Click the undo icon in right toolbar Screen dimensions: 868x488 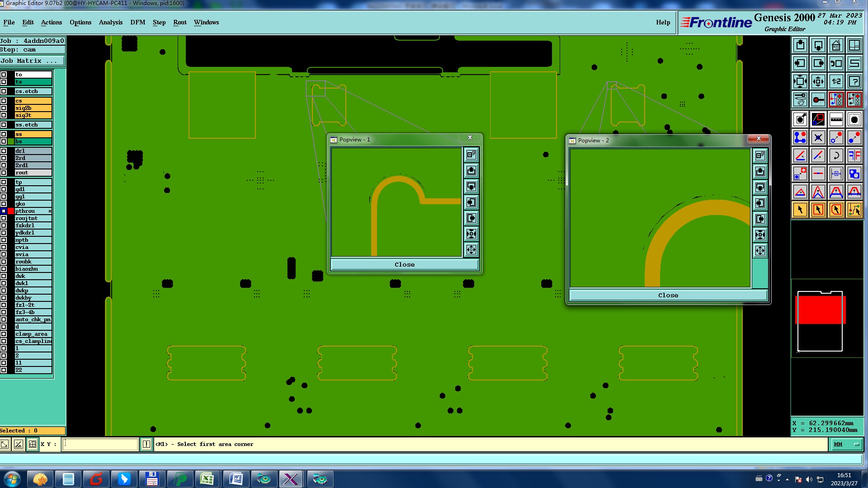pyautogui.click(x=836, y=64)
